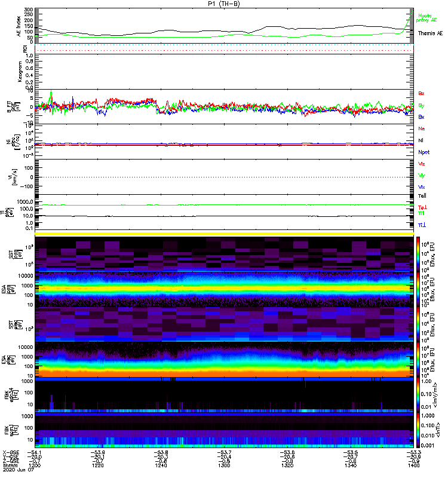Click the AE Index axis label

point(19,26)
